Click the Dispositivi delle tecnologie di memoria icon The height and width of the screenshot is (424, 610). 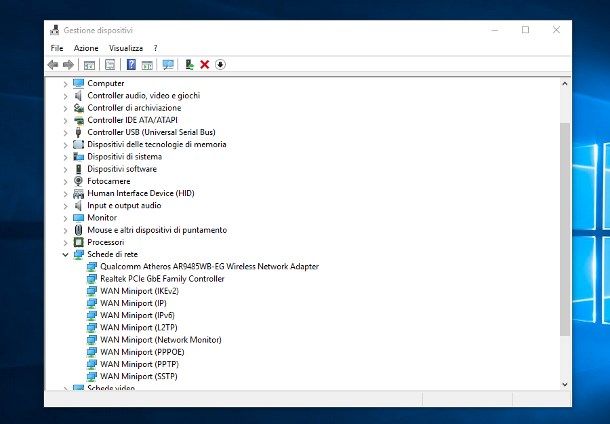[79, 144]
